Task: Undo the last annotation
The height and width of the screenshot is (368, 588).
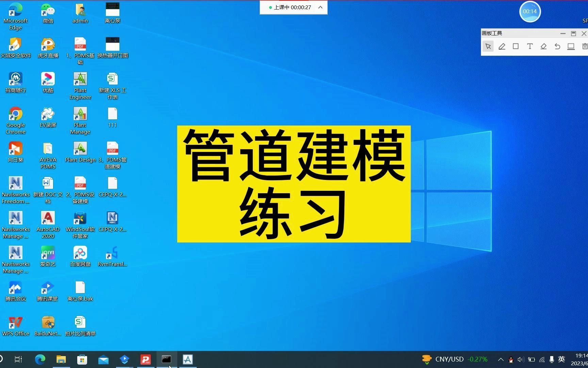Action: point(557,46)
